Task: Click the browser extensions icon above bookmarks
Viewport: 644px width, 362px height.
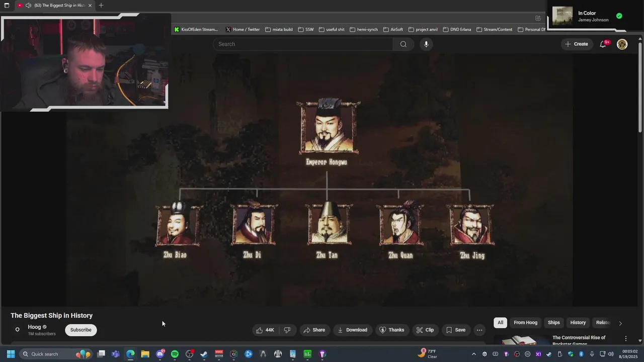Action: tap(538, 18)
